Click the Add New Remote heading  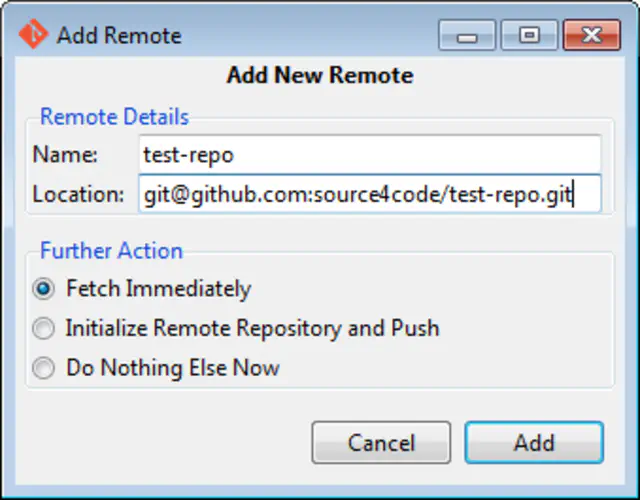pos(320,76)
